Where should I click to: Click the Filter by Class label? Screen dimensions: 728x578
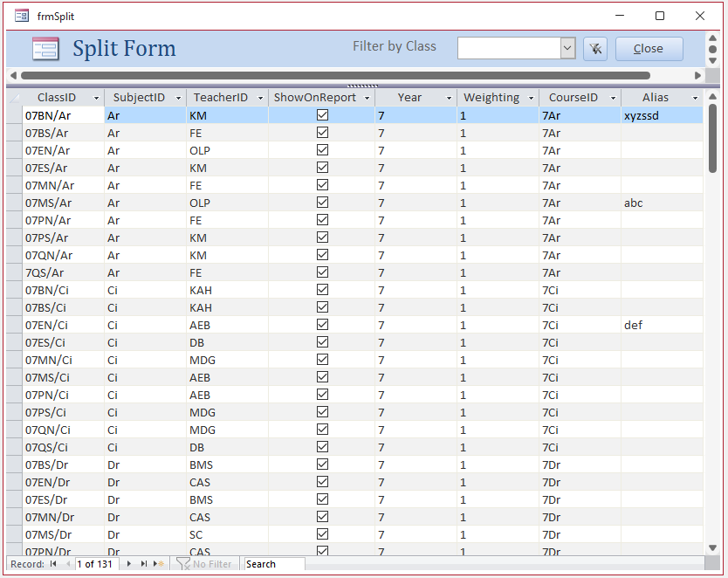click(x=395, y=46)
